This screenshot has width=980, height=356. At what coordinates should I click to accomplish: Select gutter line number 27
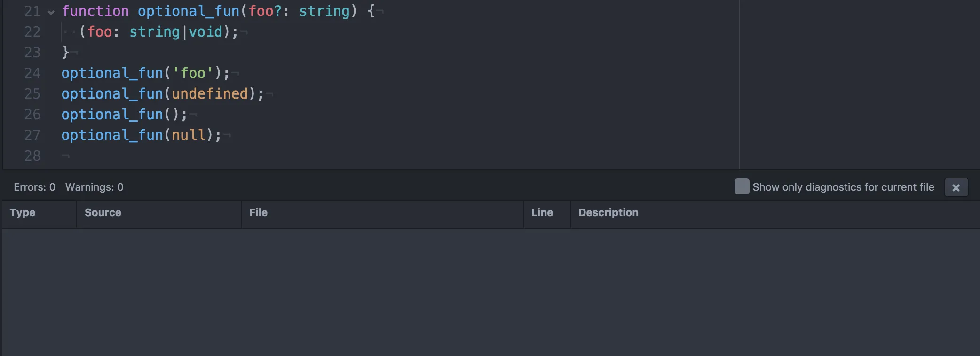point(32,135)
